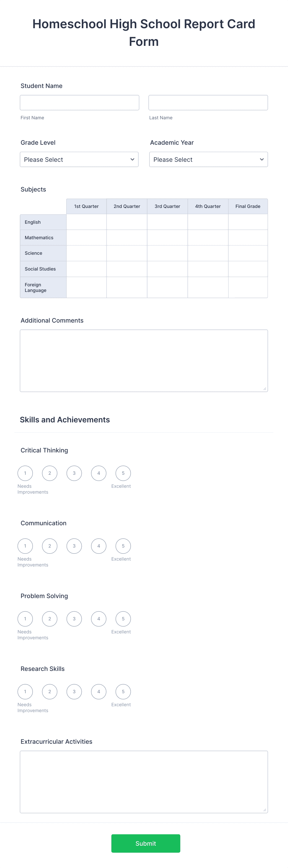Click Social Studies 4th Quarter cell
Viewport: 288px width, 868px height.
point(208,269)
